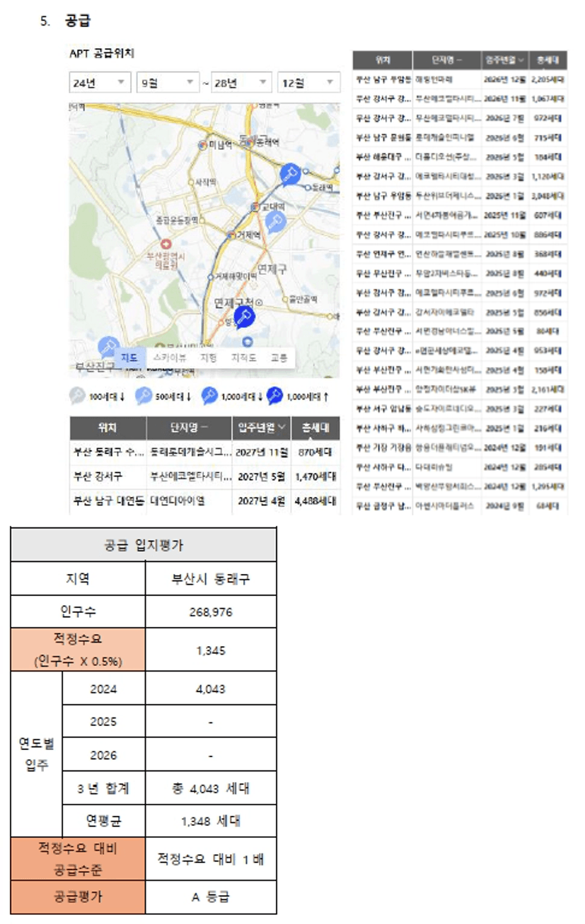This screenshot has width=585, height=924.
Task: Click the 2024년 9월 date cell
Action: click(505, 505)
